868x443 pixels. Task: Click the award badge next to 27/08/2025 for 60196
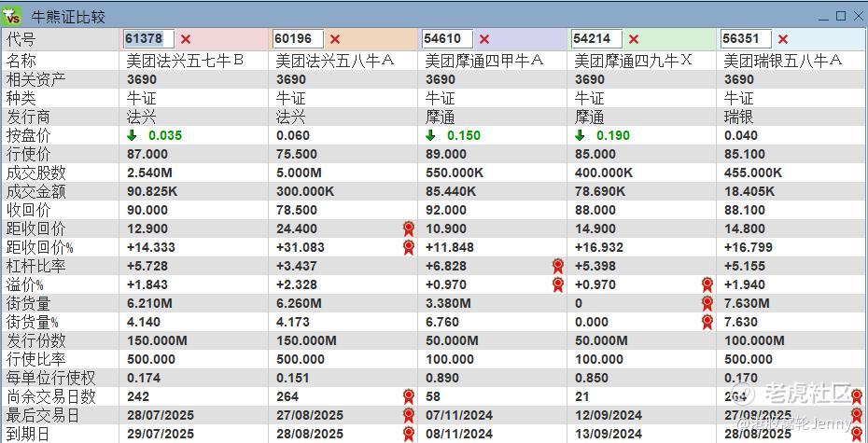coord(409,415)
